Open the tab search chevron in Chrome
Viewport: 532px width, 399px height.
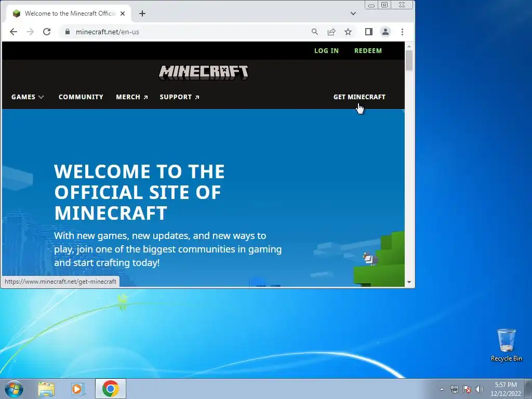[x=353, y=14]
